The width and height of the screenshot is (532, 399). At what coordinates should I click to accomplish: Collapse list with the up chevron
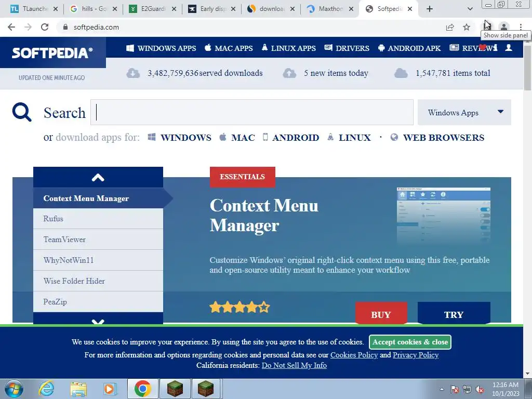pos(98,177)
